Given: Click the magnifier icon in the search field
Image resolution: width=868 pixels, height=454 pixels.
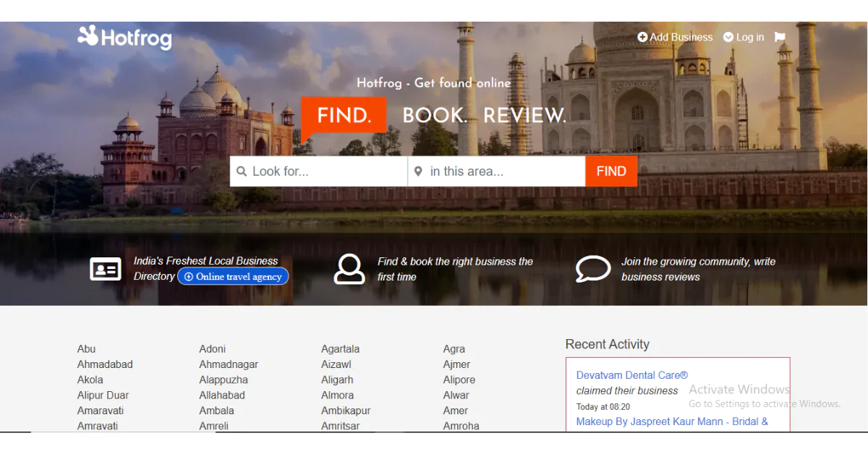Looking at the screenshot, I should (242, 171).
